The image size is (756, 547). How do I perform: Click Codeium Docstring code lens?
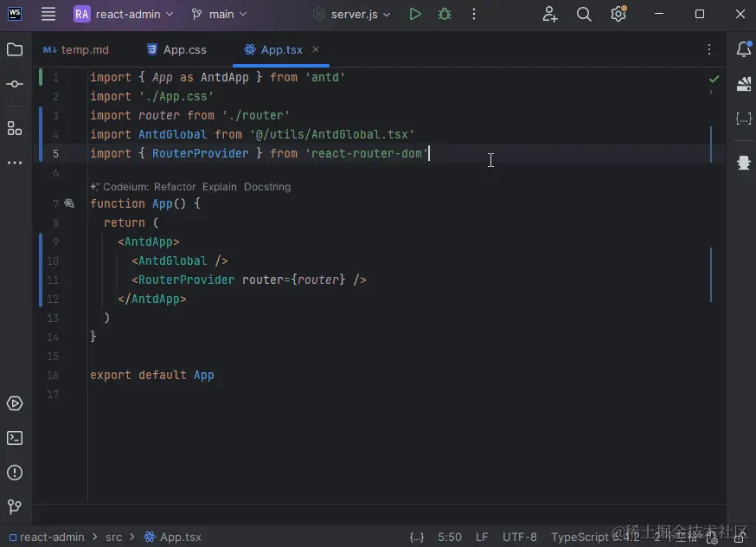coord(267,187)
